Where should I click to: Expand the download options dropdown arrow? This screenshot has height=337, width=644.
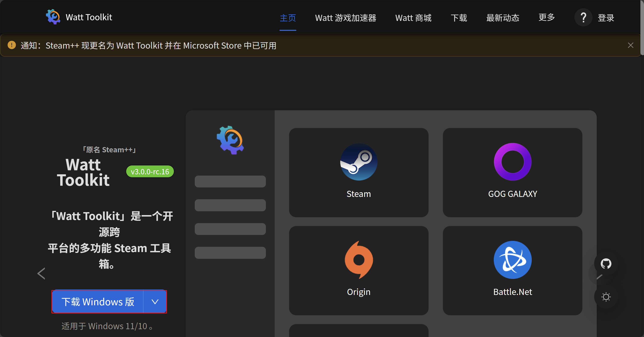[155, 302]
